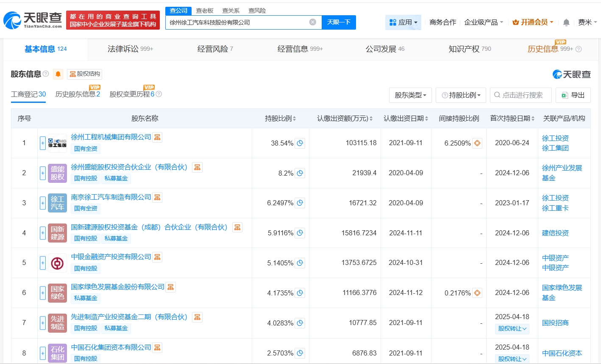Click the 天眼一下 search button
Image resolution: width=601 pixels, height=364 pixels.
point(339,22)
